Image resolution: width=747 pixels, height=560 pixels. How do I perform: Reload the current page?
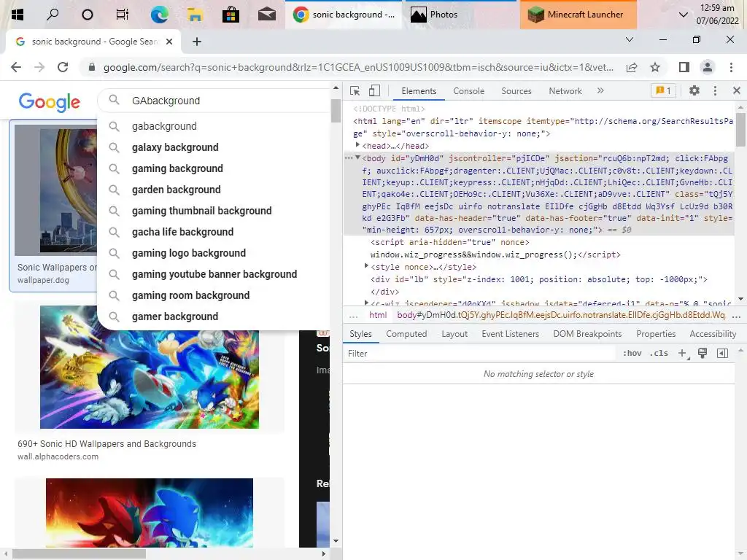pyautogui.click(x=63, y=67)
